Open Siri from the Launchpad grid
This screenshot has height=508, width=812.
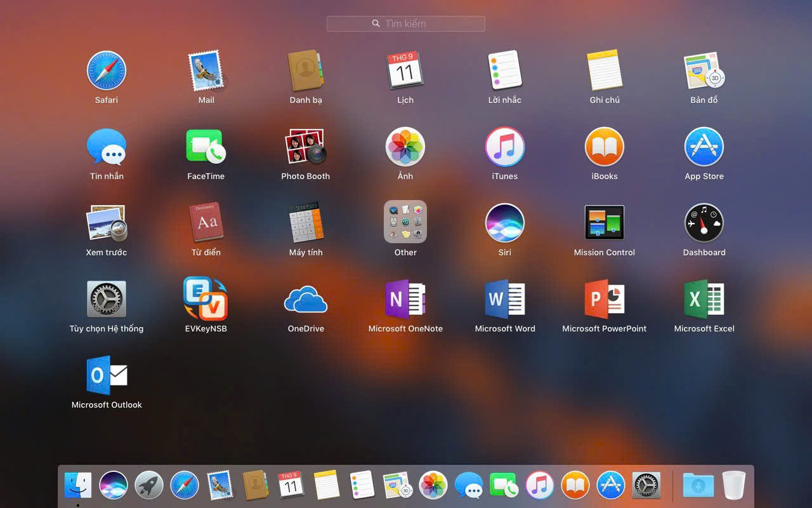(x=505, y=223)
